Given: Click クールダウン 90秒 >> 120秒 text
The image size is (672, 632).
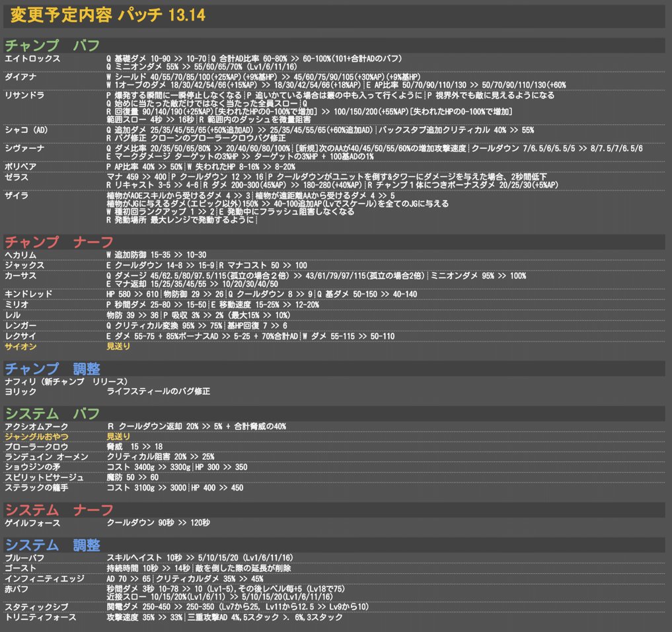Looking at the screenshot, I should pos(158,522).
